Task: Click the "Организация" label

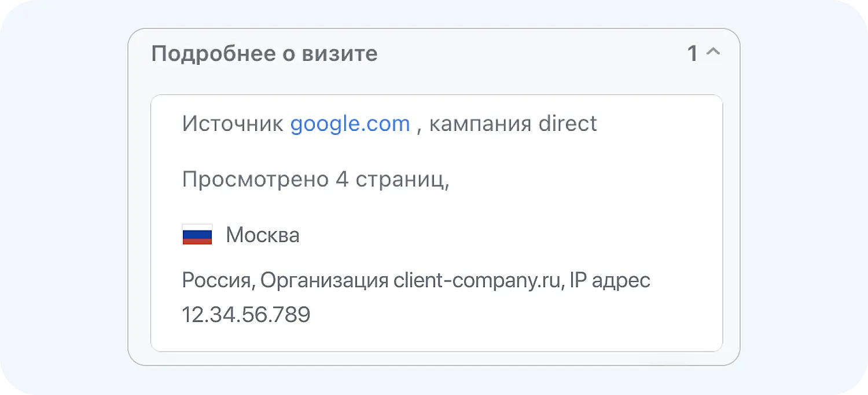Action: (x=324, y=280)
